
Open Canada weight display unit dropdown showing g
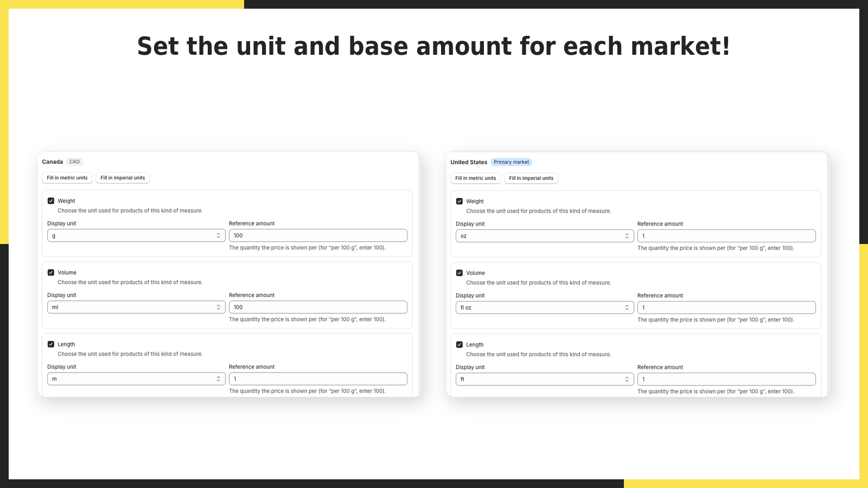[136, 235]
